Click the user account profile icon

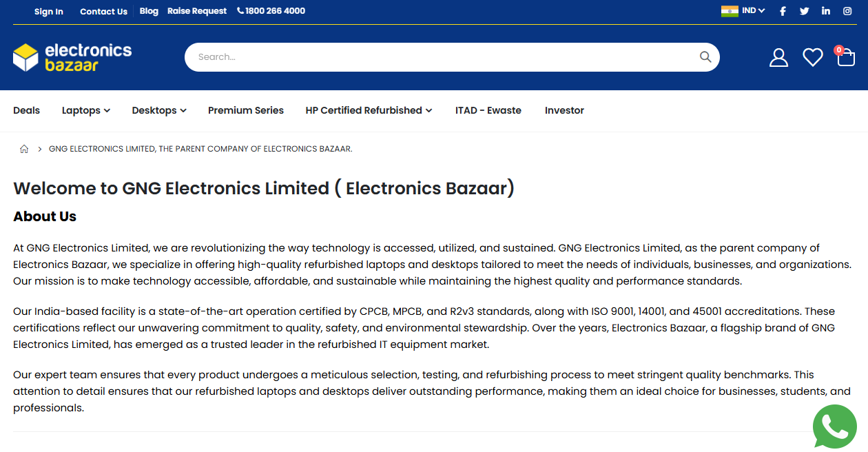pyautogui.click(x=778, y=57)
